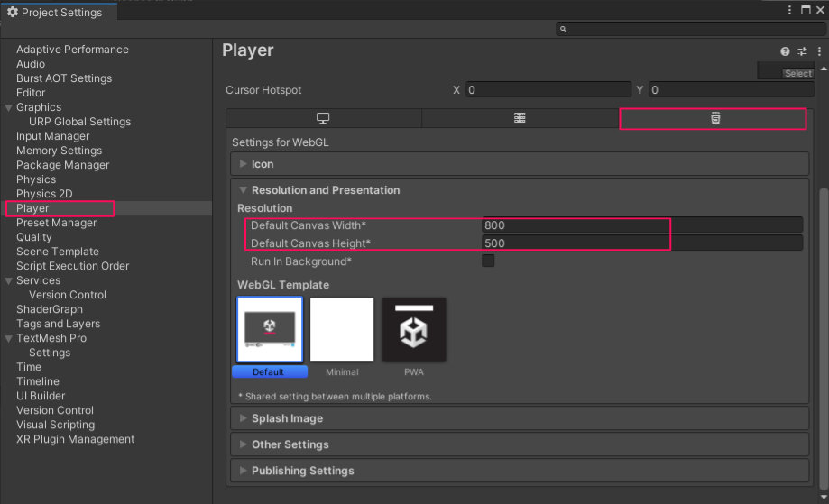Collapse the Services tree arrow
Screen dimensions: 829x504
[8, 280]
